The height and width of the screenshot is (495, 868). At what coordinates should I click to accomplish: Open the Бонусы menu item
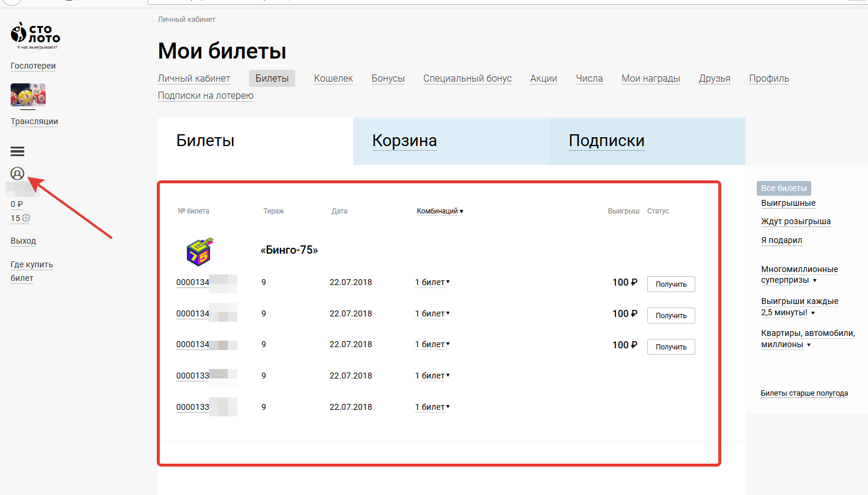click(x=388, y=78)
